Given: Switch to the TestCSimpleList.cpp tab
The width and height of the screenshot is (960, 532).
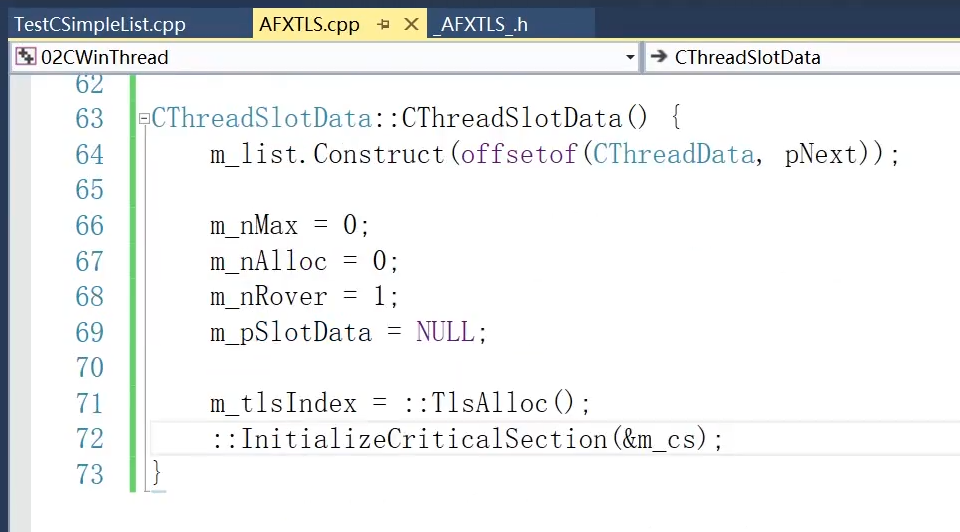Looking at the screenshot, I should (x=100, y=24).
